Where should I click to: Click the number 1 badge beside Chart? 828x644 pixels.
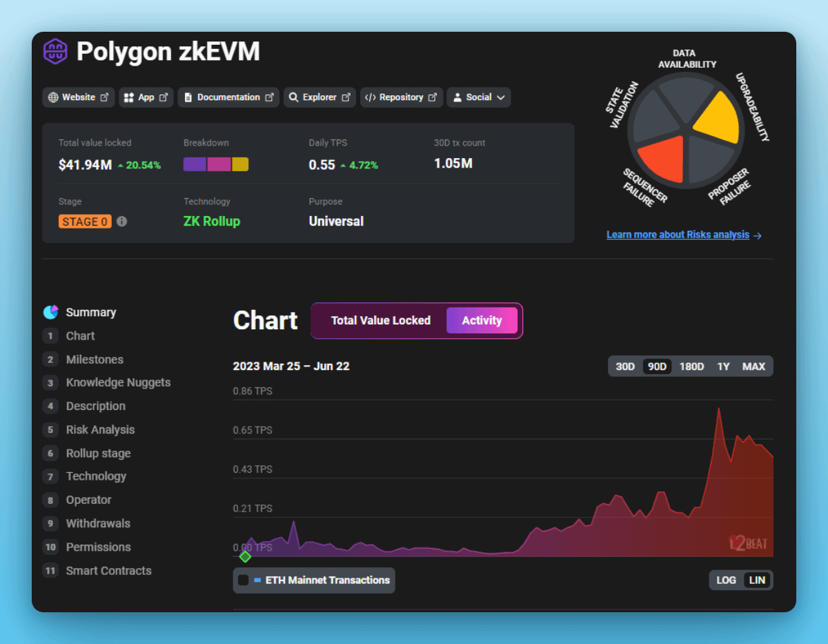pos(50,336)
